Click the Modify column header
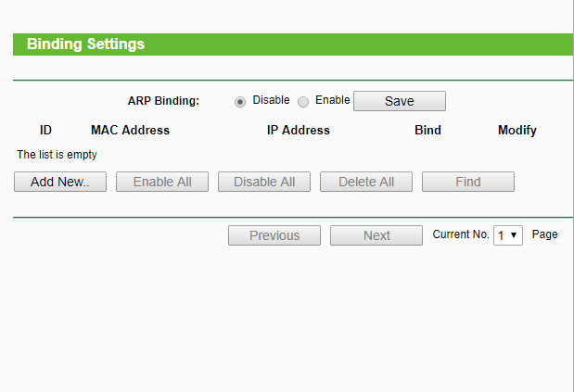574x392 pixels. [x=517, y=131]
